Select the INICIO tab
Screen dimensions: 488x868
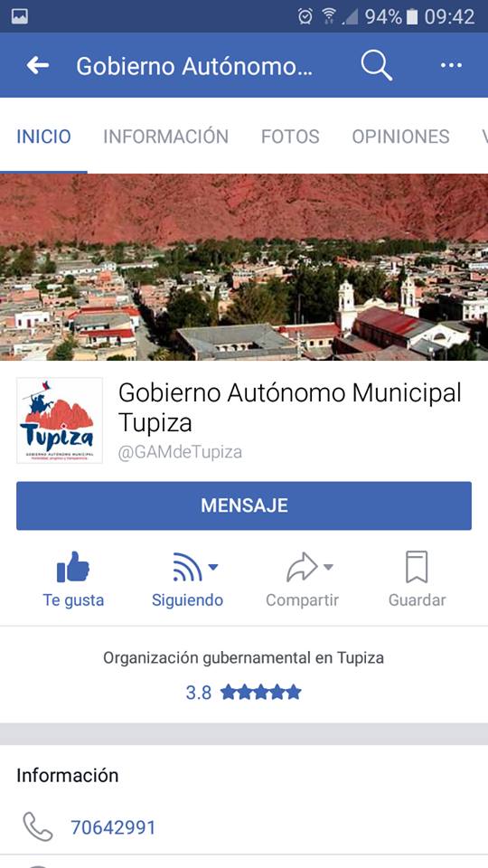click(43, 137)
